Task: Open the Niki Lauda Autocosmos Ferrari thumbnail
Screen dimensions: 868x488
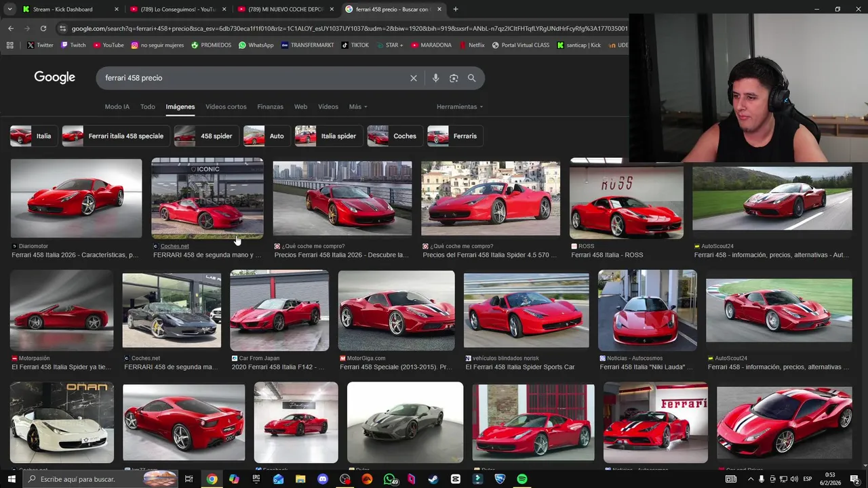Action: click(x=648, y=310)
